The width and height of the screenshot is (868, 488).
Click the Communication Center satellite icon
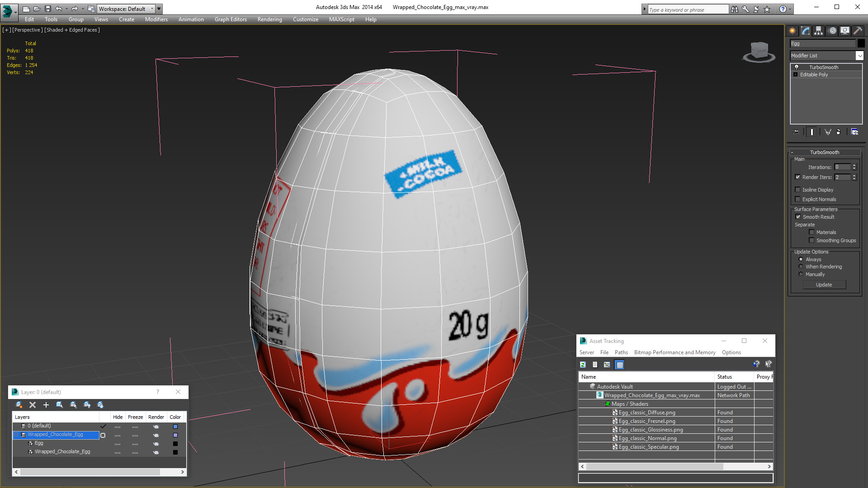(756, 9)
